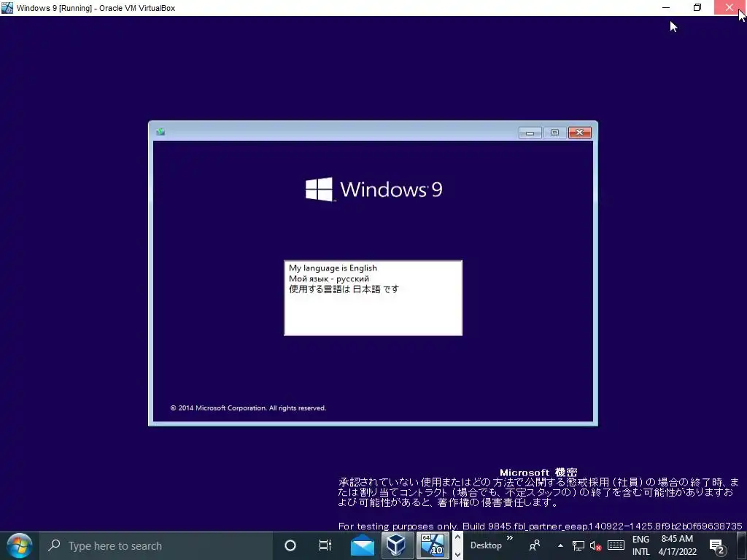747x560 pixels.
Task: Click the taskbar search box
Action: tap(156, 545)
